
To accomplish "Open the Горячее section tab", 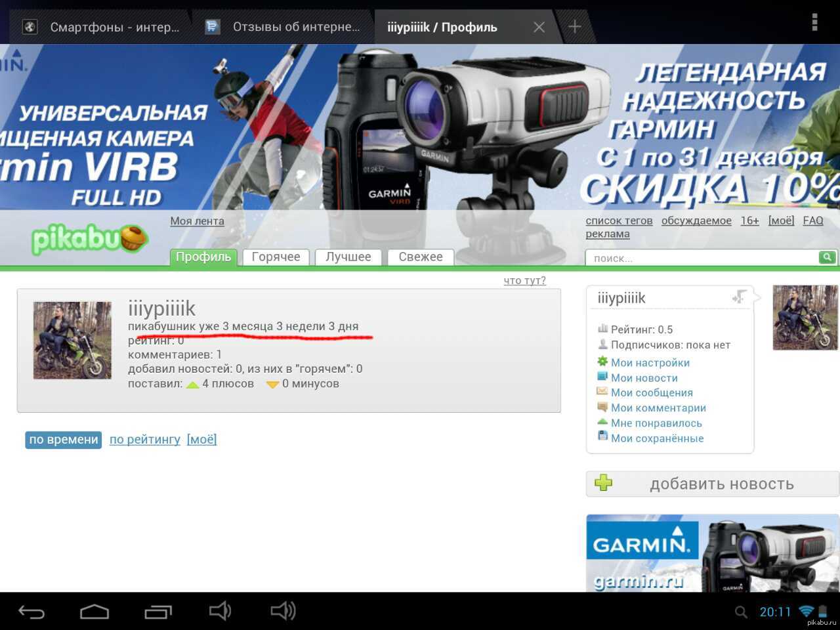I will 276,257.
